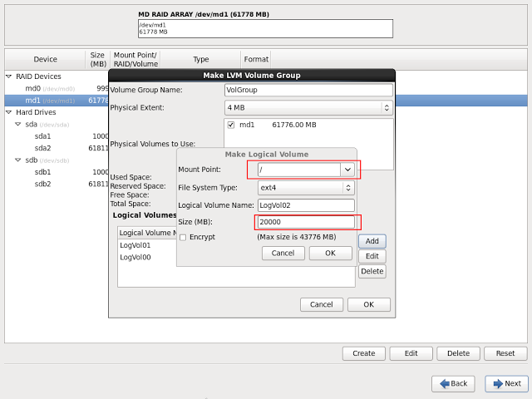Screen dimensions: 532x399
Task: Click the Next button with arrow icon
Action: [x=506, y=383]
